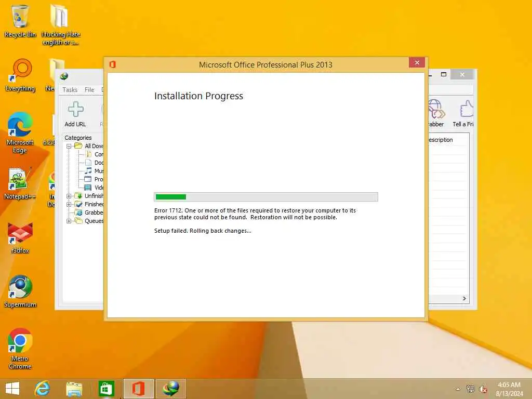Expand the Finished category node

[69, 204]
